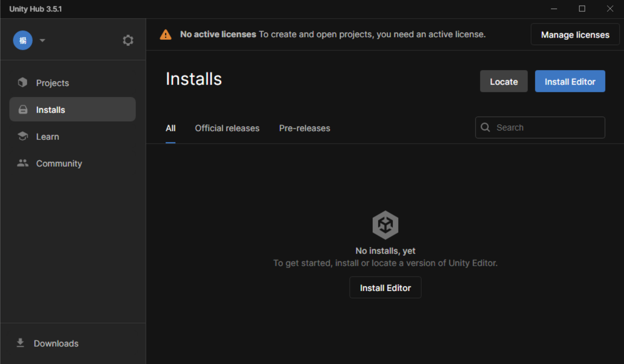
Task: Close the Unity Hub window
Action: pyautogui.click(x=610, y=9)
